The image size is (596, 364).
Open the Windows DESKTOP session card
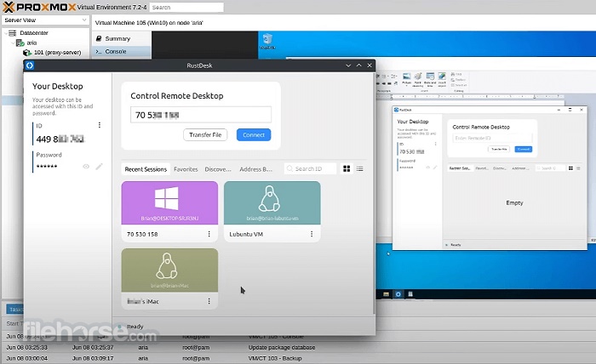coord(169,204)
